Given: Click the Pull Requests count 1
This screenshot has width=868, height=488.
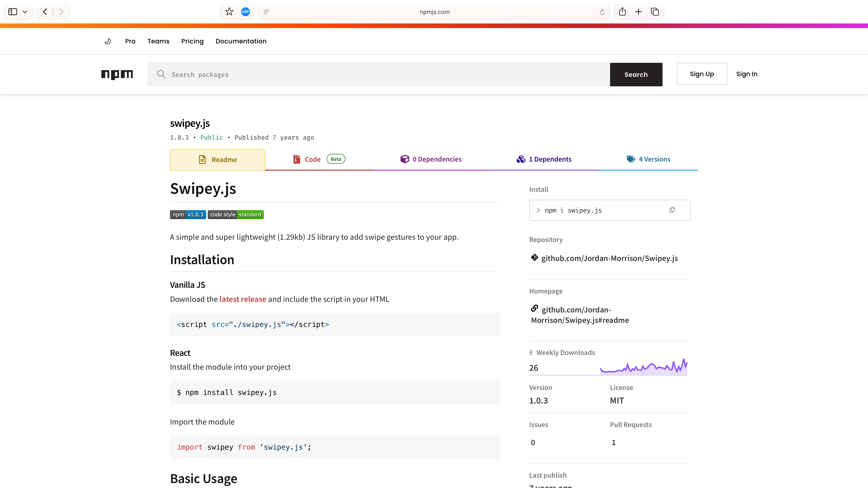Looking at the screenshot, I should (x=614, y=443).
